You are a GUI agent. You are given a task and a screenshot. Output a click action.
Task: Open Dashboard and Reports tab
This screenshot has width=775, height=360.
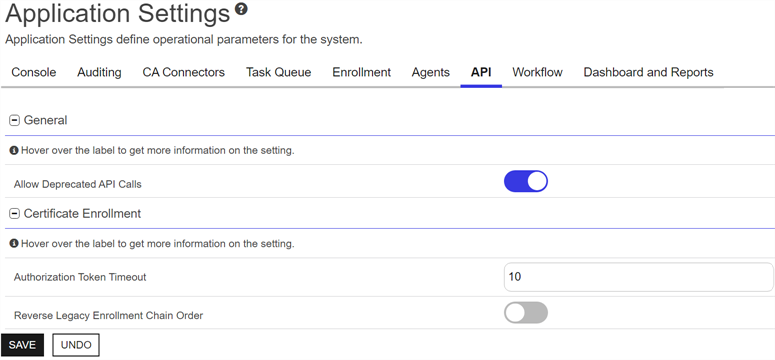(648, 72)
